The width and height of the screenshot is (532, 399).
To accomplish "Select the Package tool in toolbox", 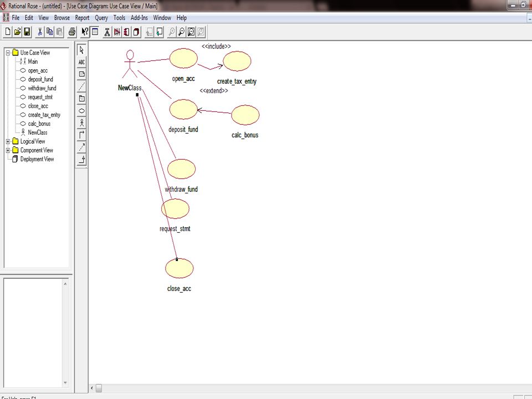I will coord(81,99).
